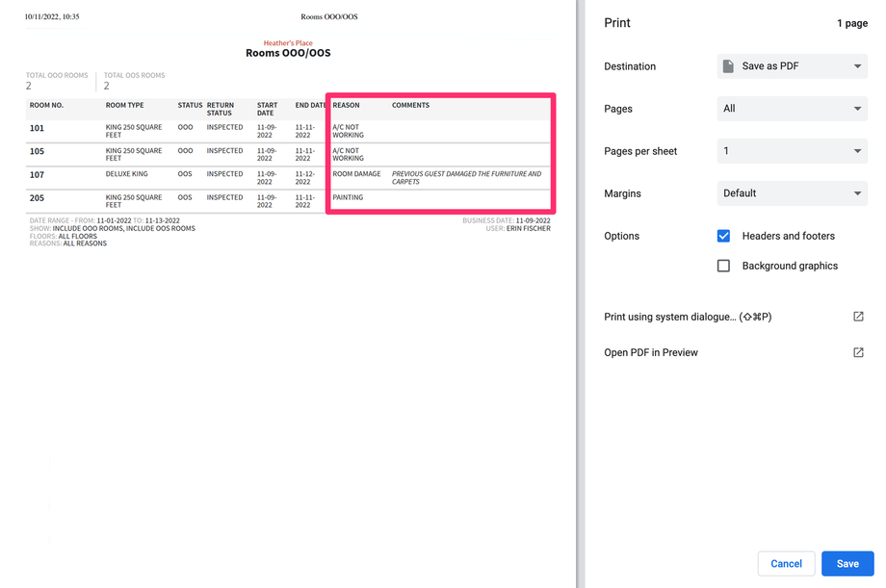The image size is (886, 588).
Task: Click external-link icon beside system dialogue
Action: click(858, 317)
